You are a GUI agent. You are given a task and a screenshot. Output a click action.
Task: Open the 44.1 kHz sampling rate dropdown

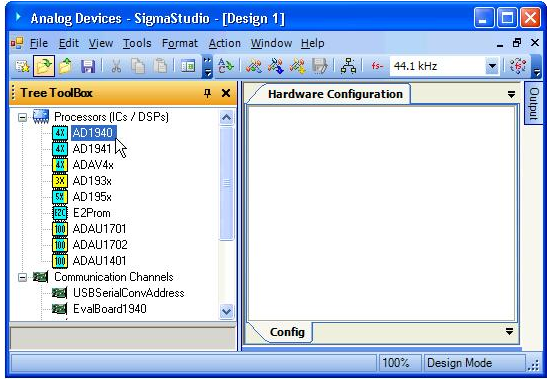492,66
